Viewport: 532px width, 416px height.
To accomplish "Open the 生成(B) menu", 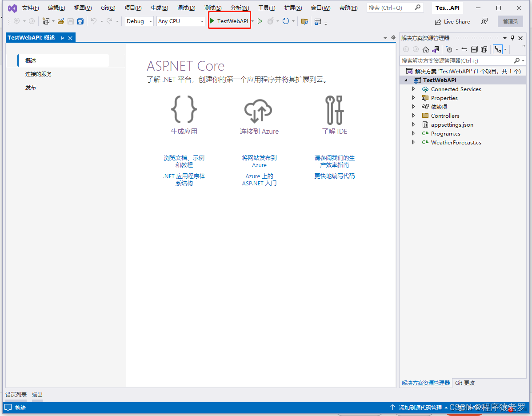I will (160, 8).
